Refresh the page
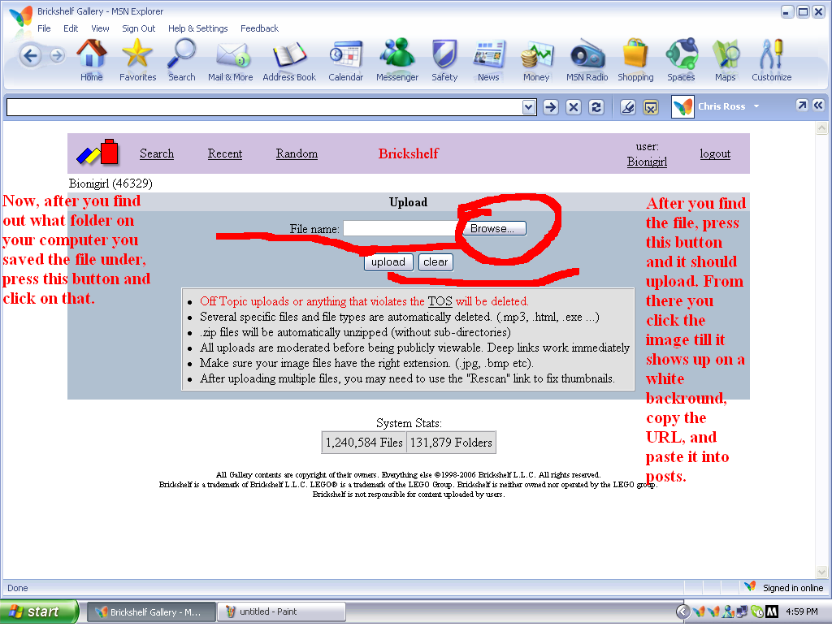This screenshot has width=832, height=644. 596,108
